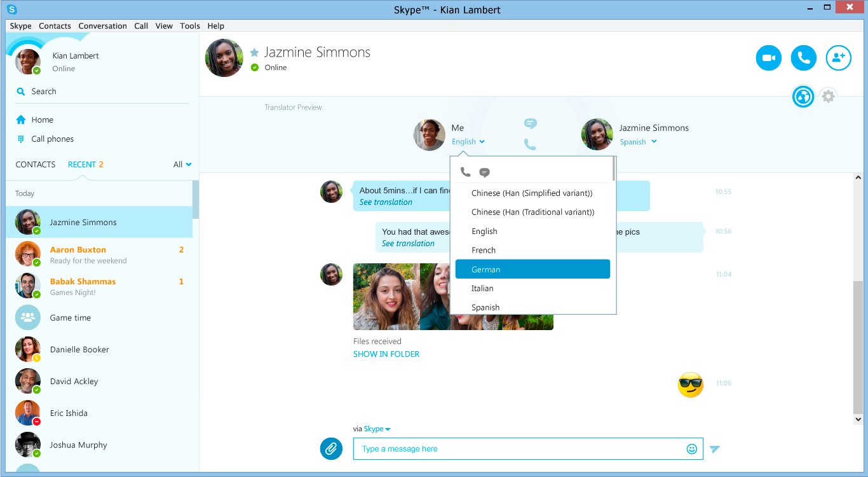Click the language list scrollbar thumb
This screenshot has width=868, height=477.
(x=613, y=169)
